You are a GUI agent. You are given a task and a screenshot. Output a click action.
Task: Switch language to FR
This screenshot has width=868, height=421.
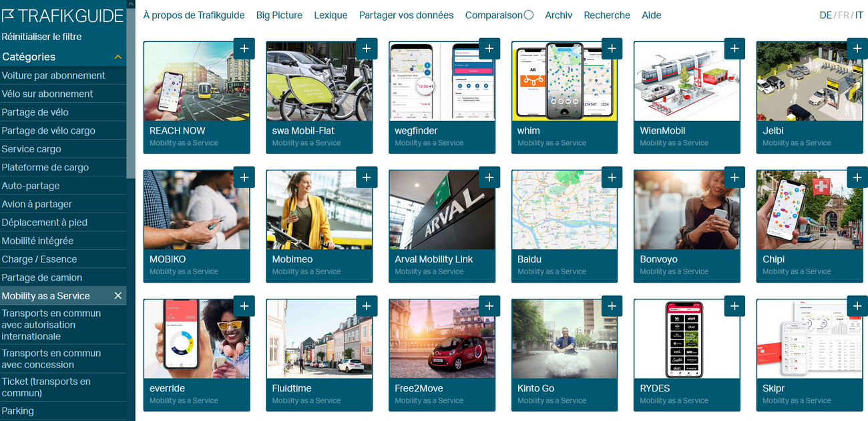coord(844,15)
